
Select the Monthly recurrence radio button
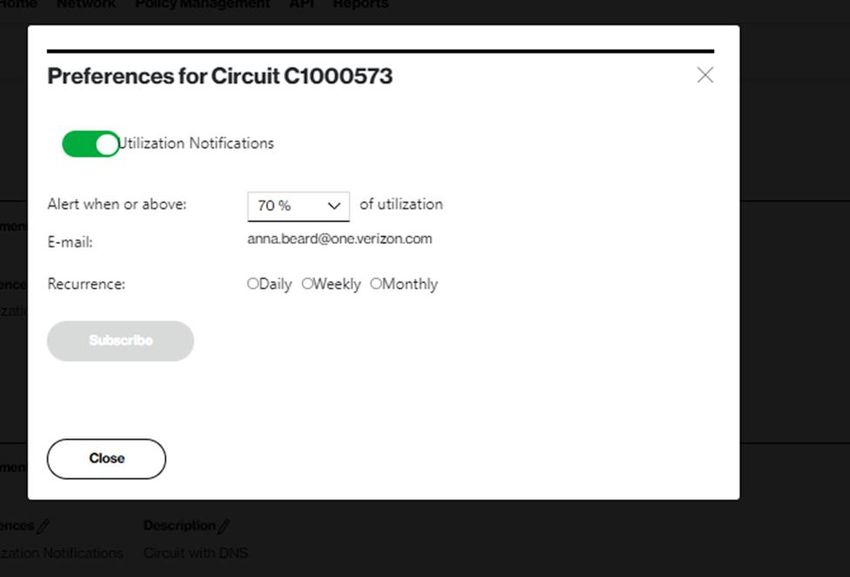376,284
